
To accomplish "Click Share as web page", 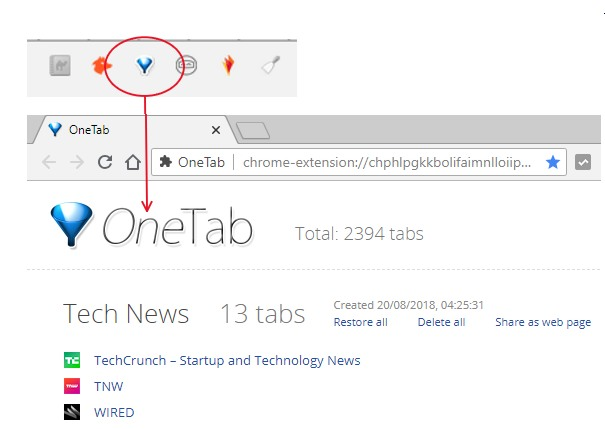I will (543, 322).
